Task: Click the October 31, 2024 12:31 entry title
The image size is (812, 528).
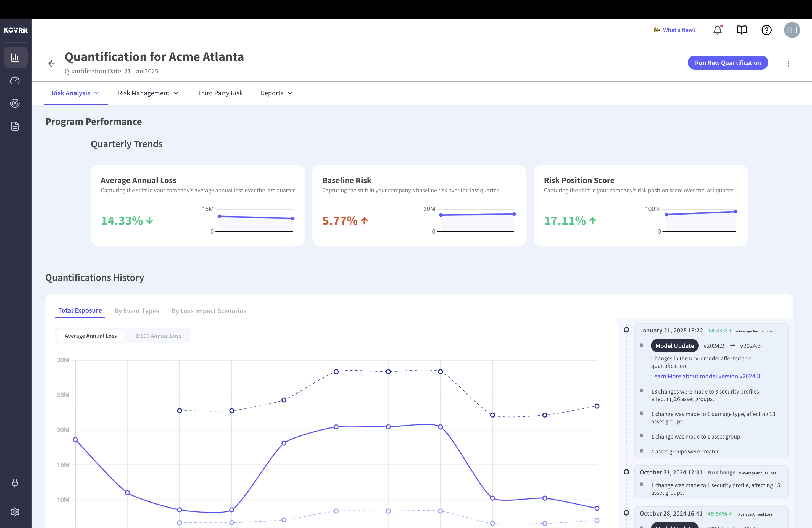Action: (x=671, y=472)
